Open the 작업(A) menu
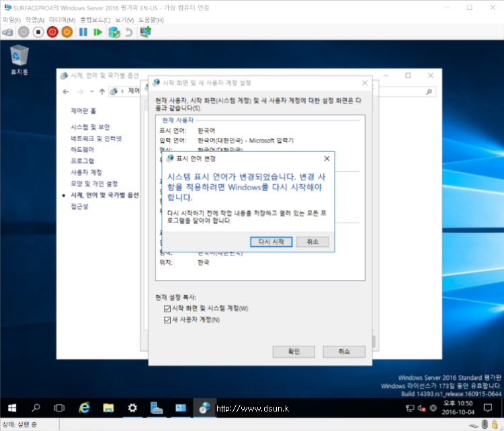Screen dimensions: 504x431 tap(35, 20)
